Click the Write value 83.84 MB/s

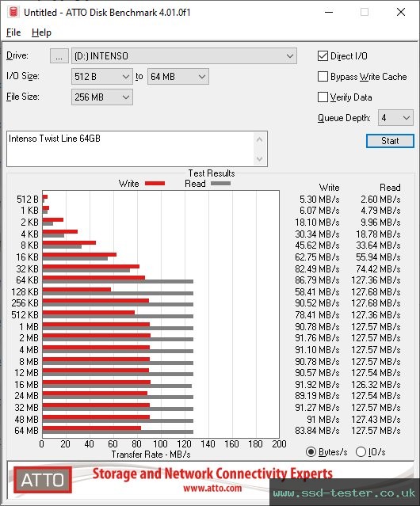coord(317,431)
